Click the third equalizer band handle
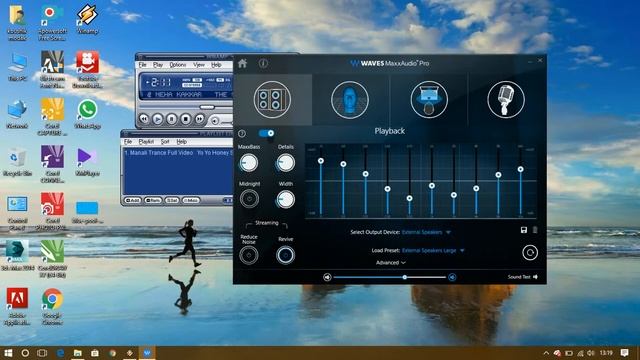 (x=365, y=174)
